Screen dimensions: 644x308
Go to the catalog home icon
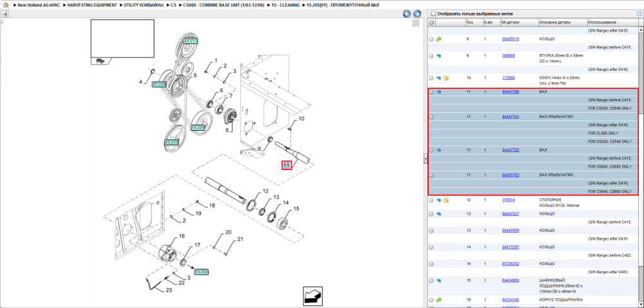point(6,5)
